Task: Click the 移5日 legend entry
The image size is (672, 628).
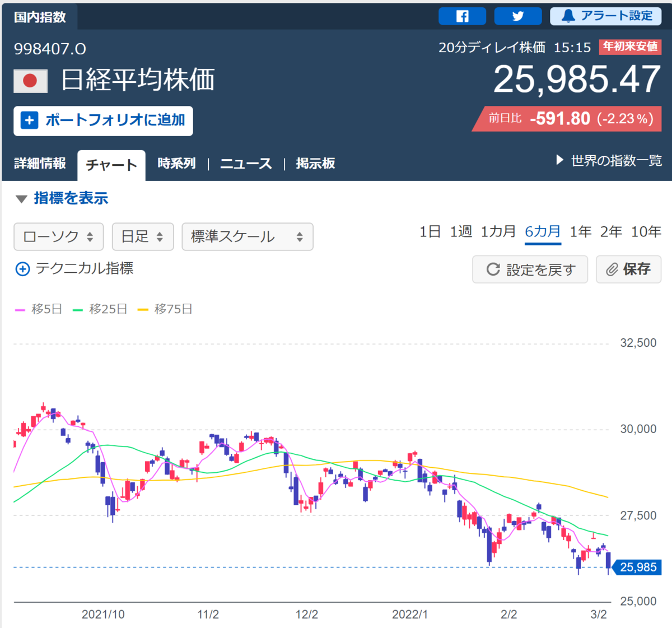Action: point(39,309)
